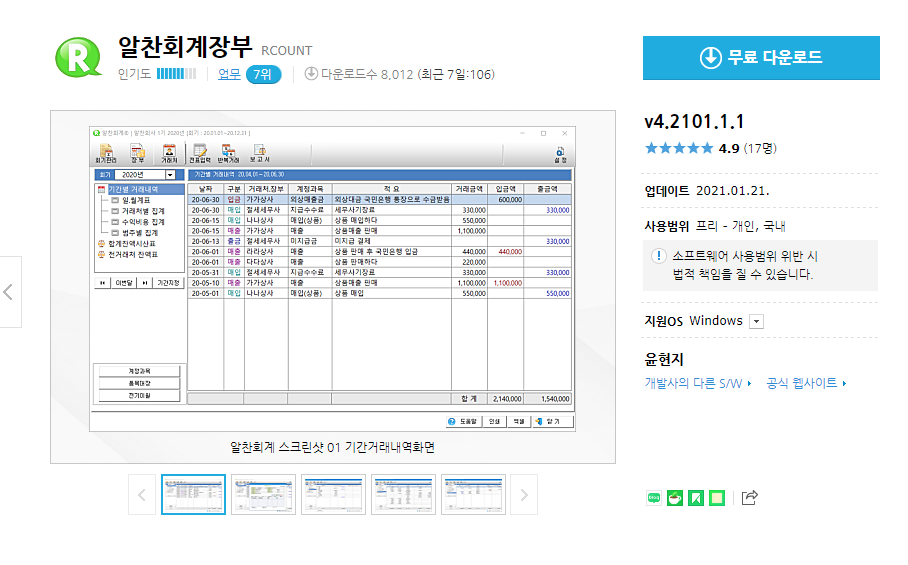
Task: Click the download count arrow icon
Action: [x=311, y=74]
